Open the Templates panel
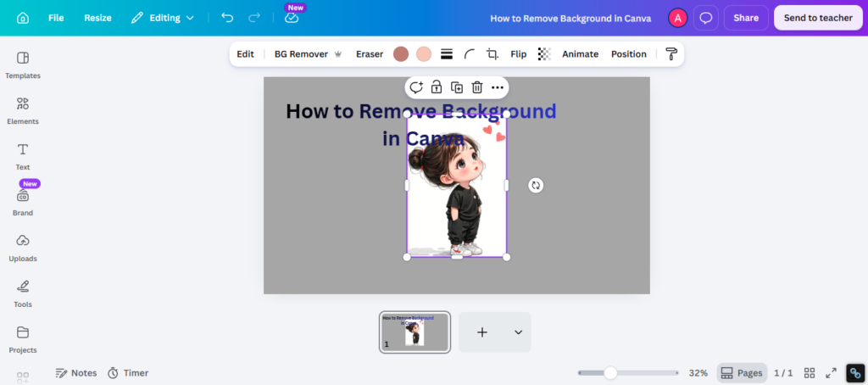The image size is (868, 385). (23, 65)
